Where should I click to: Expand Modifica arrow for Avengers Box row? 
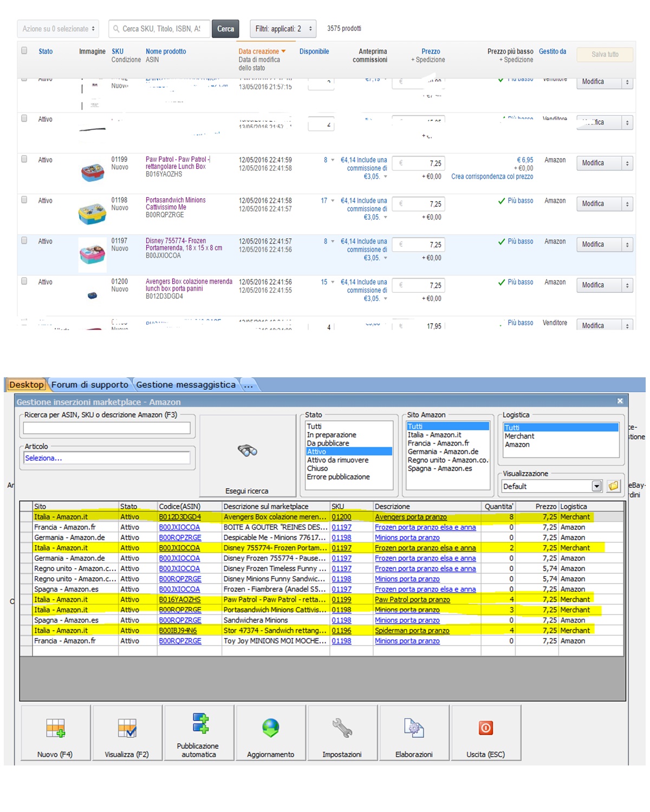coord(627,285)
